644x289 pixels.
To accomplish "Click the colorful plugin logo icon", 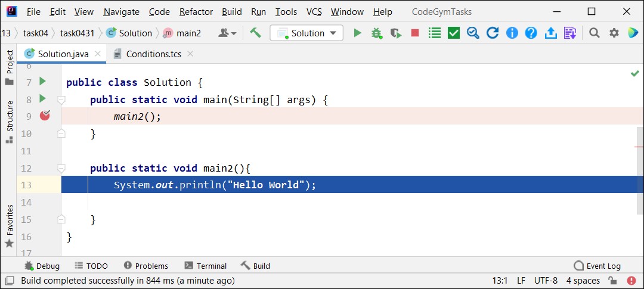I will [633, 33].
